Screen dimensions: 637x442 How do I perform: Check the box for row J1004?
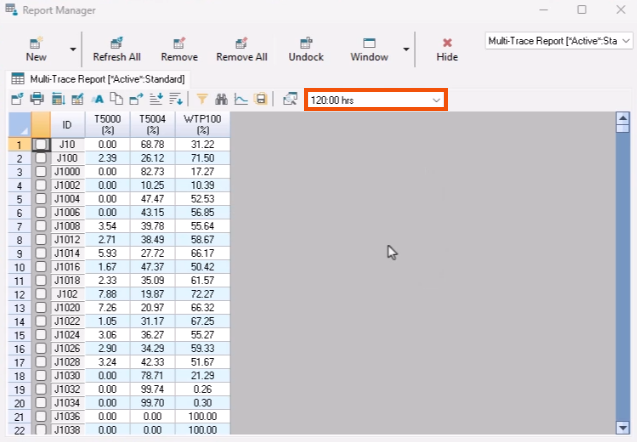(41, 199)
